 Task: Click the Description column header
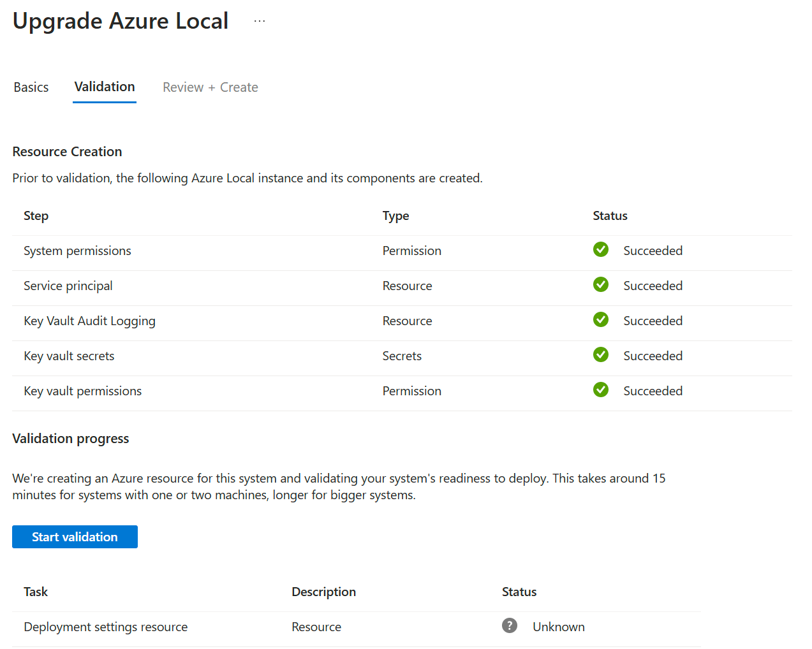tap(324, 592)
